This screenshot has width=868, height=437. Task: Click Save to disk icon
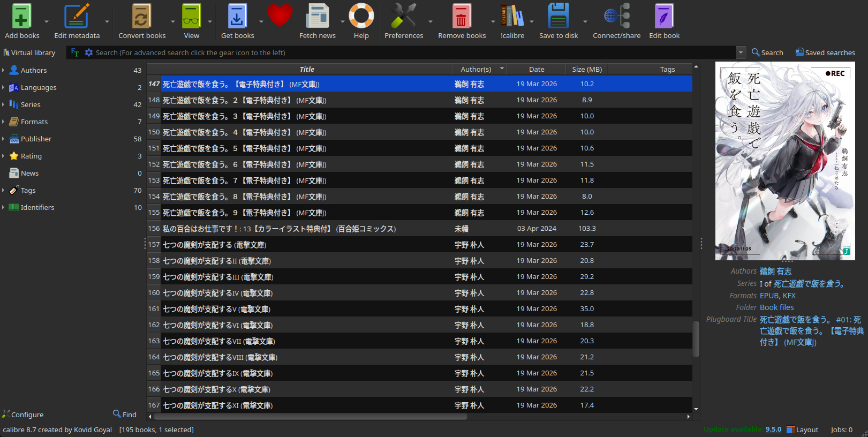pyautogui.click(x=558, y=16)
